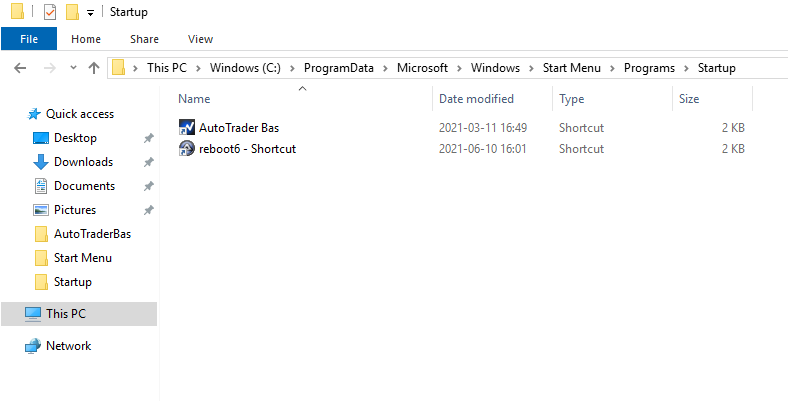Select AutoTraderBas folder in sidebar
This screenshot has width=788, height=401.
tap(92, 234)
